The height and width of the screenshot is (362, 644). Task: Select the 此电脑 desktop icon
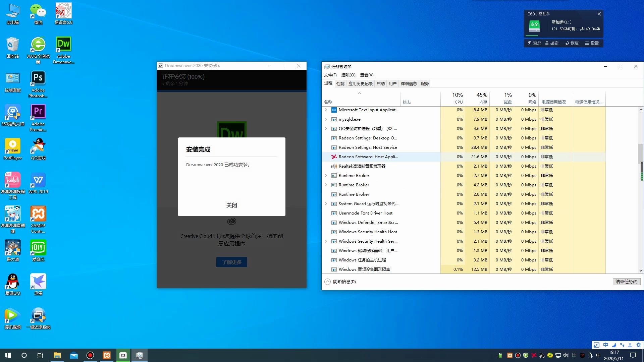point(13,14)
